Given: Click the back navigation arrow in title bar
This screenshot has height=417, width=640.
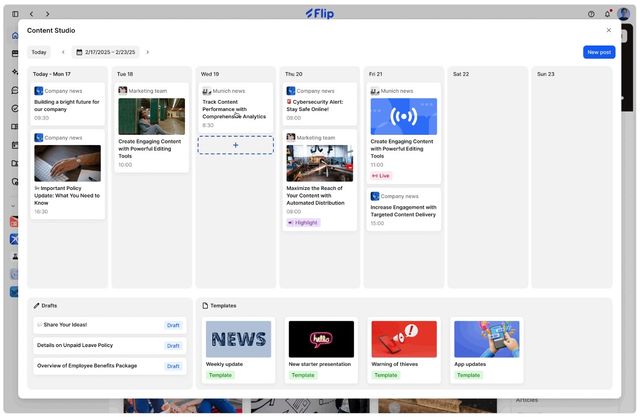Looking at the screenshot, I should (x=31, y=14).
